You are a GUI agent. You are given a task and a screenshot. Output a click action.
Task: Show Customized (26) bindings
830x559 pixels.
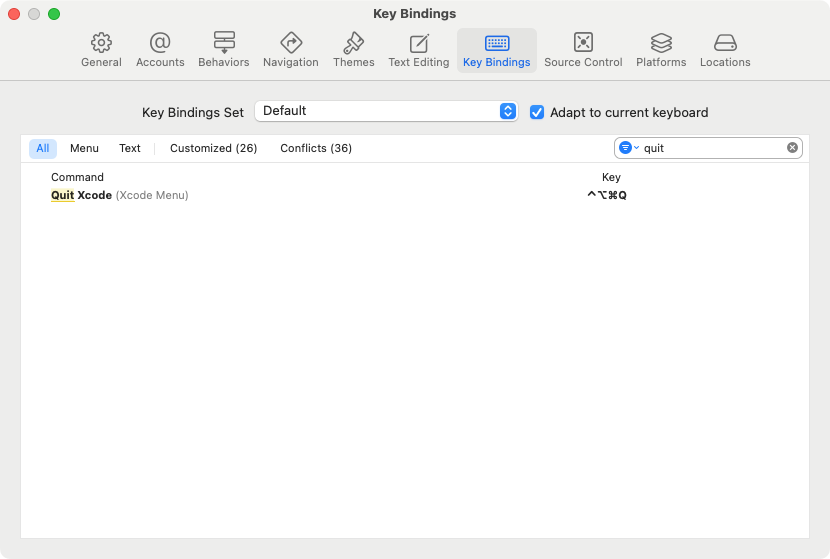click(213, 148)
